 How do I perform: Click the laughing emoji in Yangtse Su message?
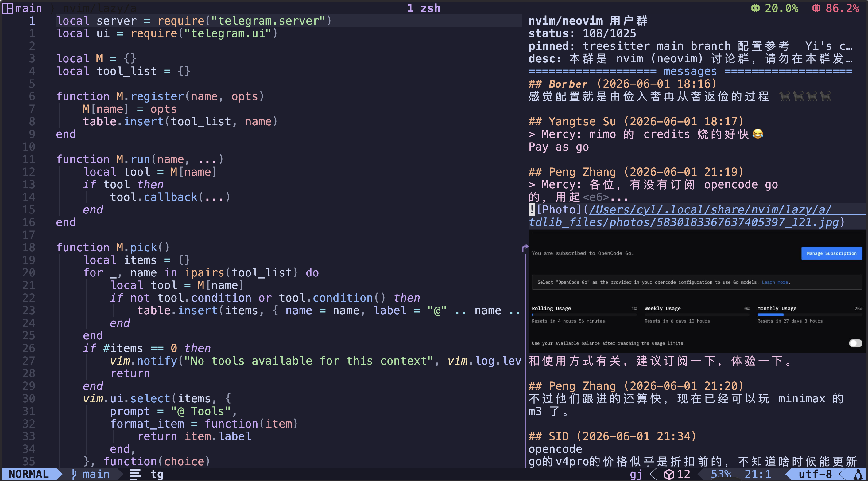758,134
